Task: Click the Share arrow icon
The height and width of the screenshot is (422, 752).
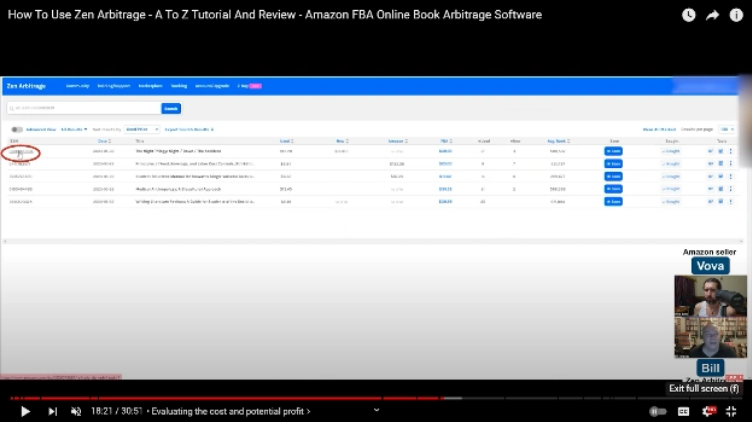Action: click(713, 15)
